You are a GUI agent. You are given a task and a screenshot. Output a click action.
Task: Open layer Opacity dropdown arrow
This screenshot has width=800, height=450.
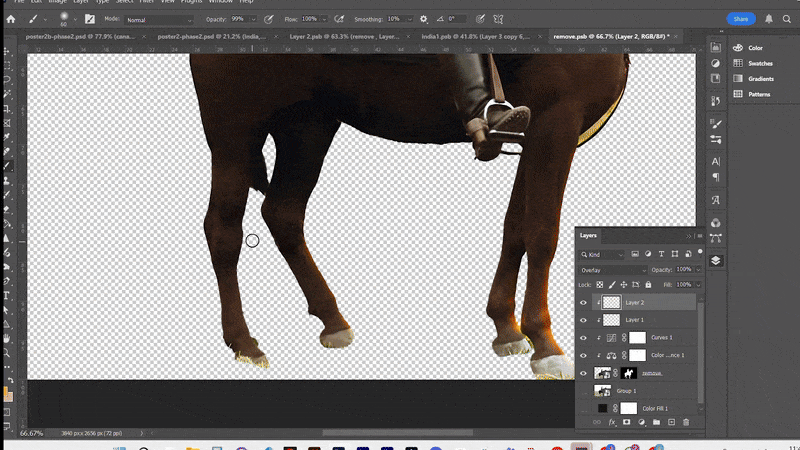coord(698,270)
